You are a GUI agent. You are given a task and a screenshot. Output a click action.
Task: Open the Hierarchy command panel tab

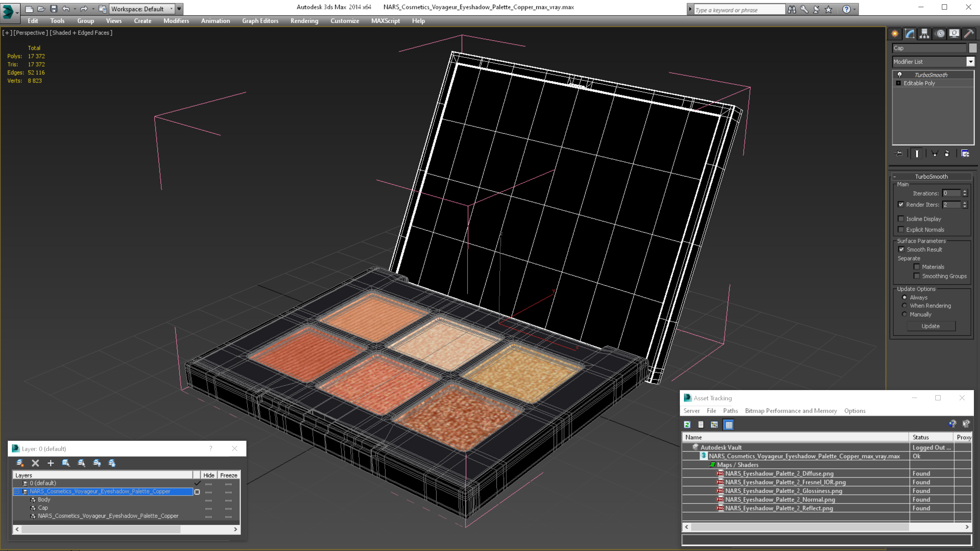[924, 34]
